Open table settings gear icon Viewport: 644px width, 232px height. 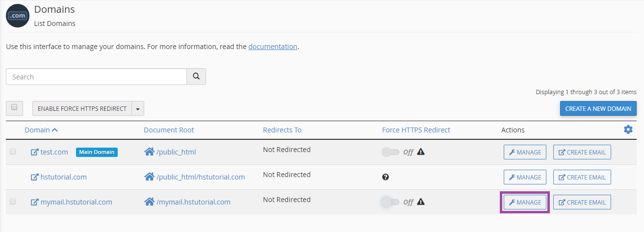click(628, 129)
